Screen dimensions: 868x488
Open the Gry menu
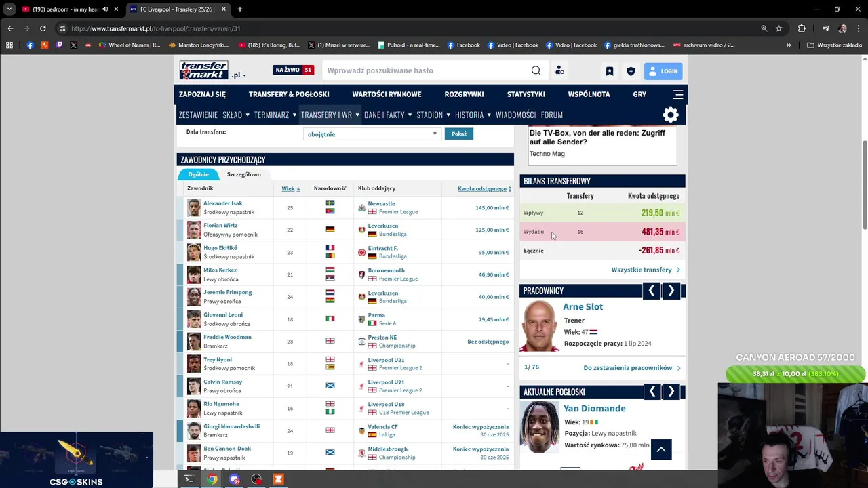(639, 94)
